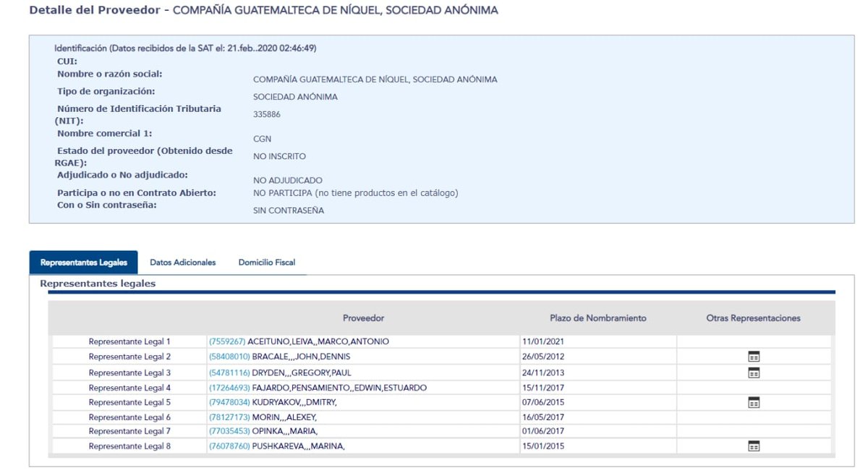The width and height of the screenshot is (868, 473).
Task: Click the Representantes legales section heading
Action: point(98,284)
